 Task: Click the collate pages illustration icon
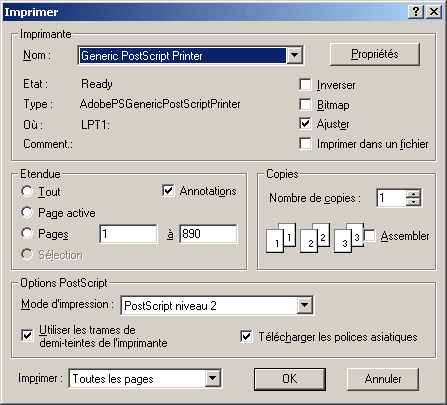(x=315, y=238)
